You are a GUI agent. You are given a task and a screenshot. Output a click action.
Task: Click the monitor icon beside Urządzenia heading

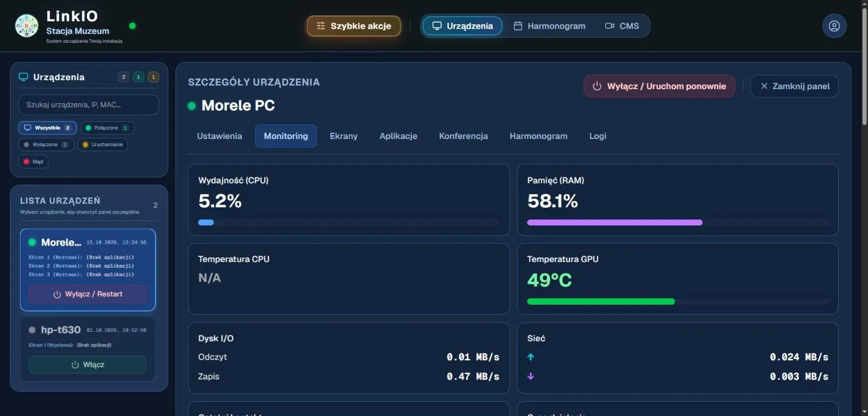(23, 77)
